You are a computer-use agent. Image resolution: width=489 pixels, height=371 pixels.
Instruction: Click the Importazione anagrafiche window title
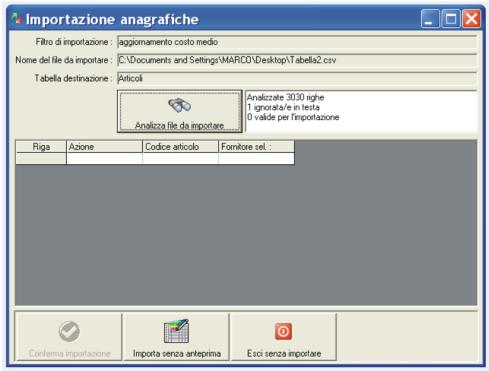112,19
